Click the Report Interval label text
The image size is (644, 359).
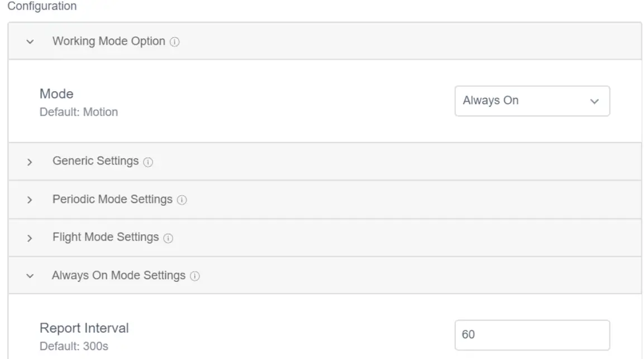[x=84, y=328]
